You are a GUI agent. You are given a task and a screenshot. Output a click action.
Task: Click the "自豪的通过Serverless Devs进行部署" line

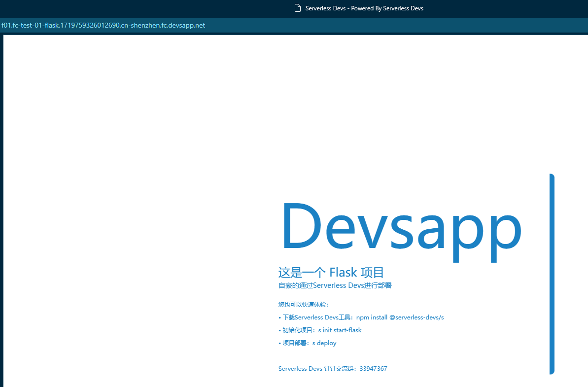335,286
